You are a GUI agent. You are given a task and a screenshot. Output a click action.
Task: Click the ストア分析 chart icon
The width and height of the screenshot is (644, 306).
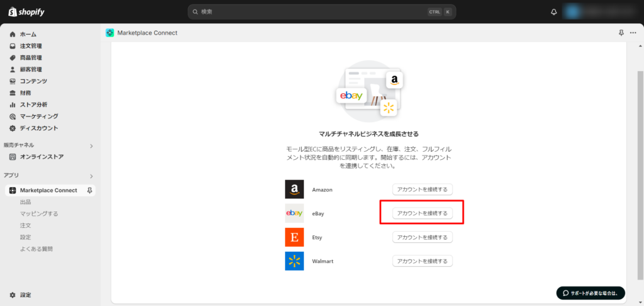pyautogui.click(x=13, y=105)
